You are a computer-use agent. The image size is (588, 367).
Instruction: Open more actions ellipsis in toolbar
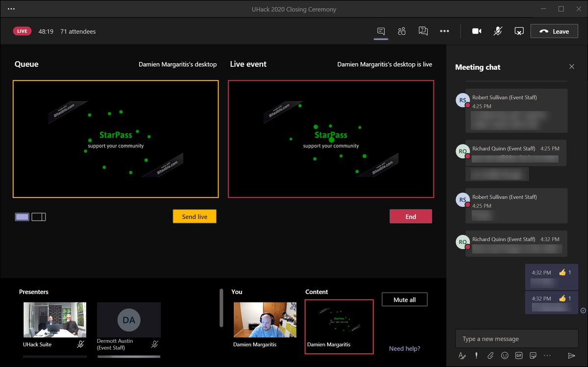[x=444, y=31]
